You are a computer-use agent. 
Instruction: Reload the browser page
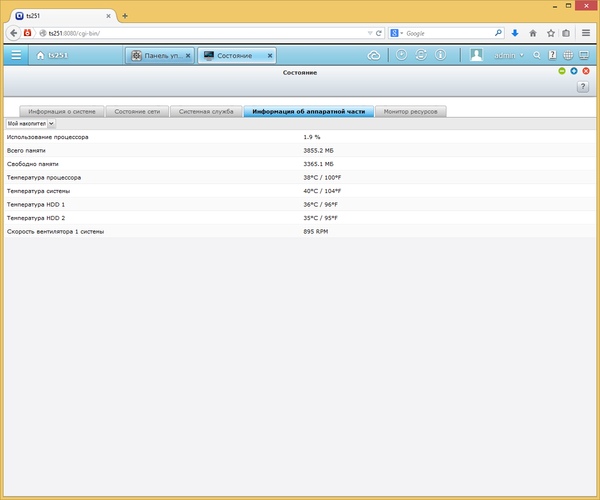click(x=378, y=33)
